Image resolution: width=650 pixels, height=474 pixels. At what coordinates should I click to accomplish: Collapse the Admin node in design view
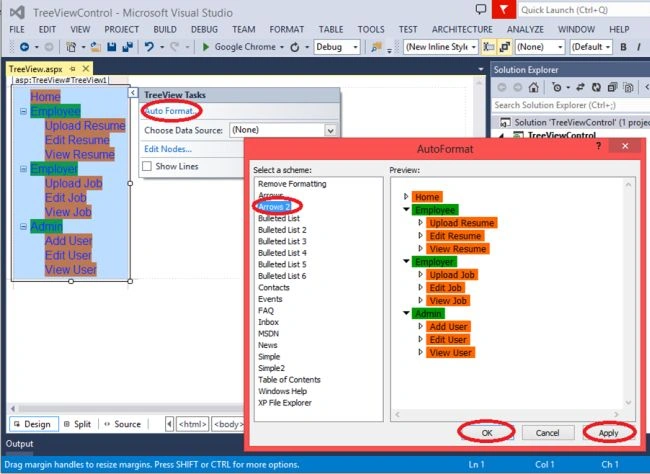click(23, 226)
